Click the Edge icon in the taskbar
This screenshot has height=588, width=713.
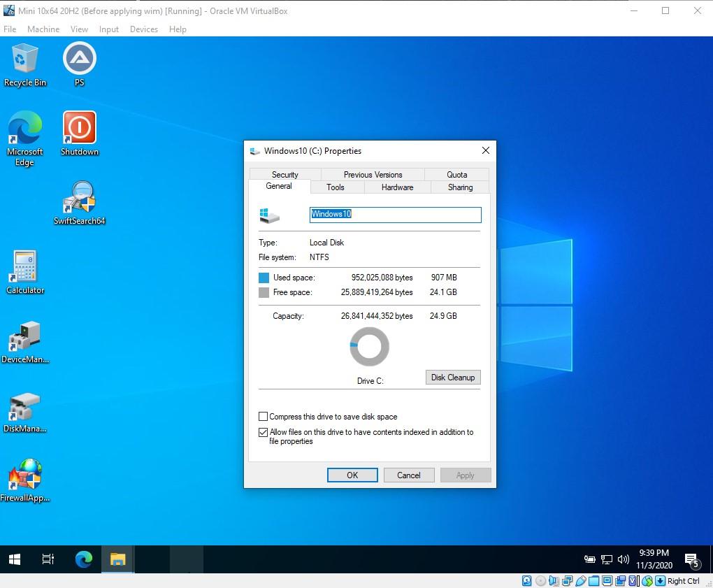pos(84,559)
